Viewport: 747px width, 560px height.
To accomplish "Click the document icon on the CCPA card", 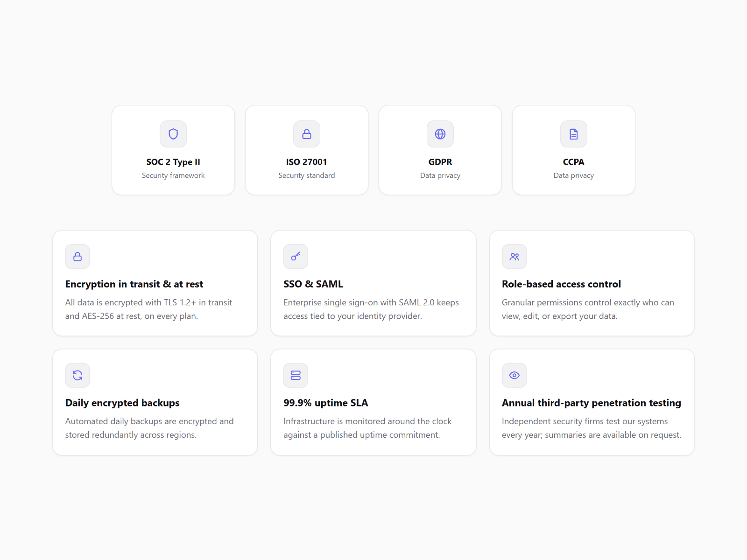I will [x=574, y=134].
